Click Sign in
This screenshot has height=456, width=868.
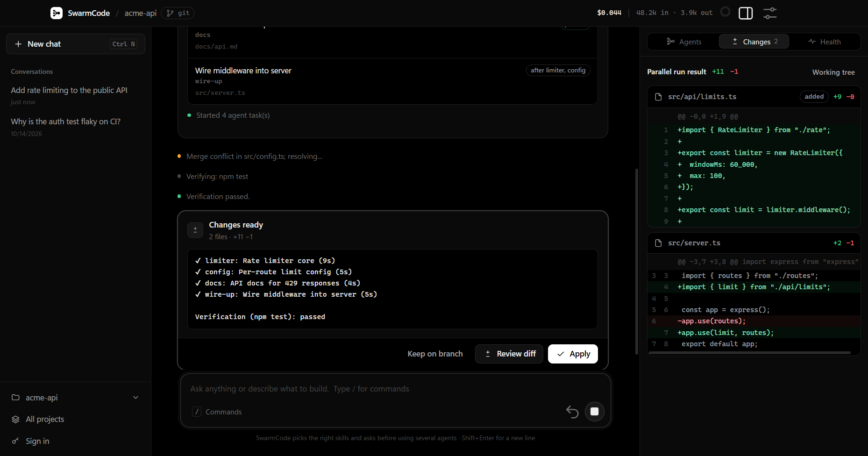point(75,441)
